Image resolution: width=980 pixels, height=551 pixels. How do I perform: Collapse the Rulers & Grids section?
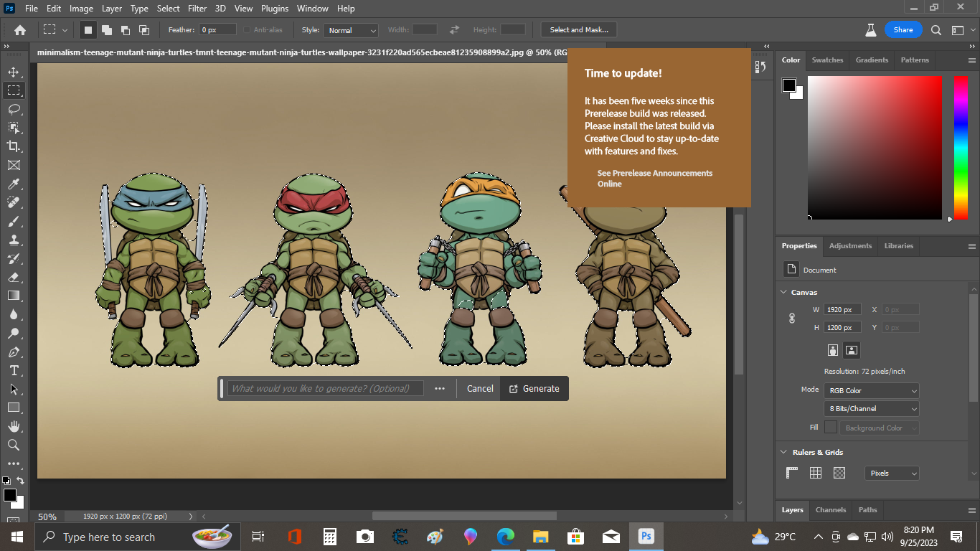point(783,452)
